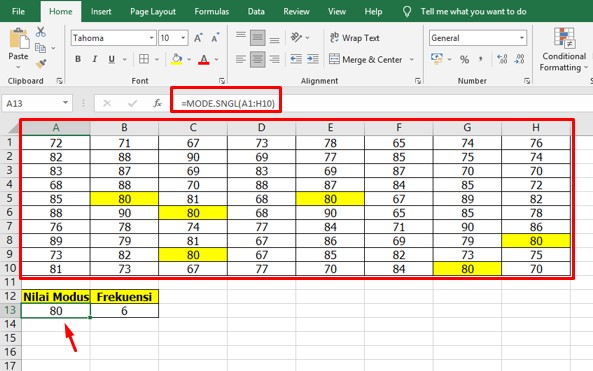Apply Percent Style format
The image size is (593, 371).
click(464, 59)
